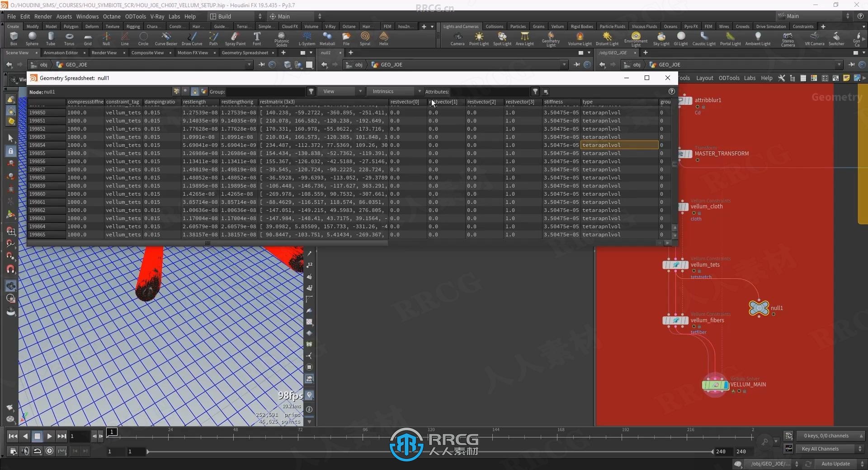This screenshot has height=470, width=868.
Task: Toggle audio playback speaker icon
Action: (25, 451)
